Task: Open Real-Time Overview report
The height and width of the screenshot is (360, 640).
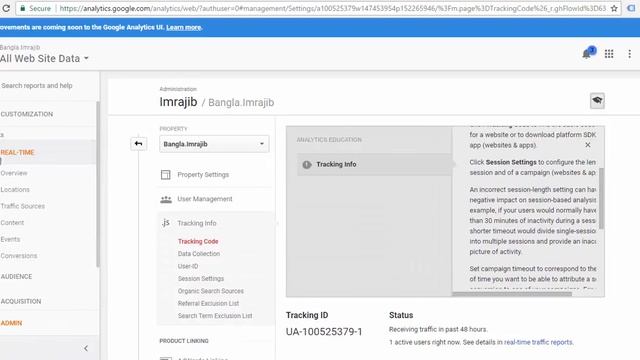Action: [14, 173]
